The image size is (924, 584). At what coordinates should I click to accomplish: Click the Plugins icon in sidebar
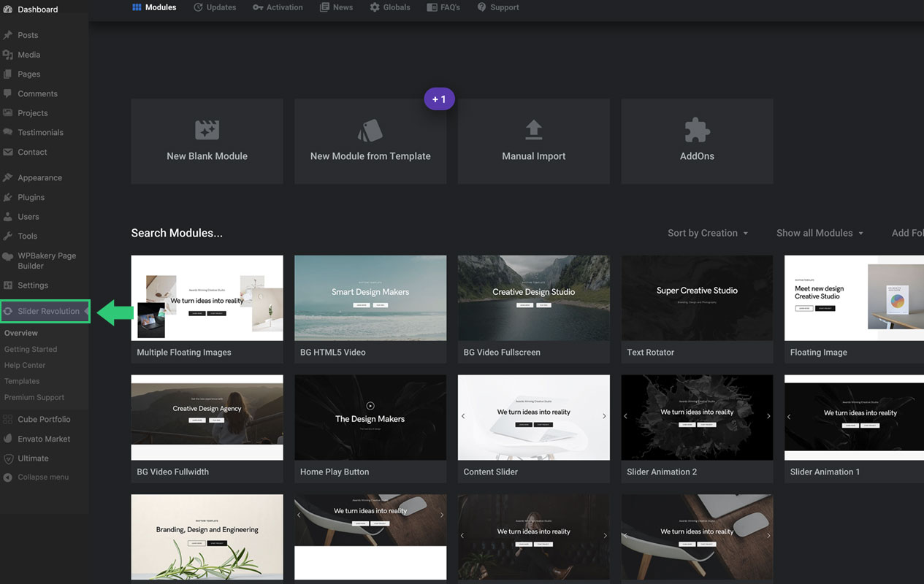click(x=8, y=197)
